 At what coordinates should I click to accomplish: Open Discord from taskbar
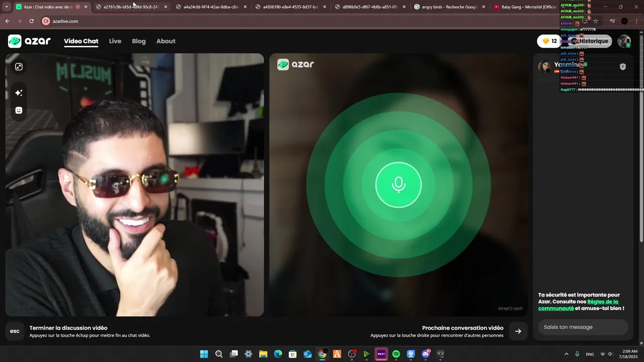pos(426,354)
